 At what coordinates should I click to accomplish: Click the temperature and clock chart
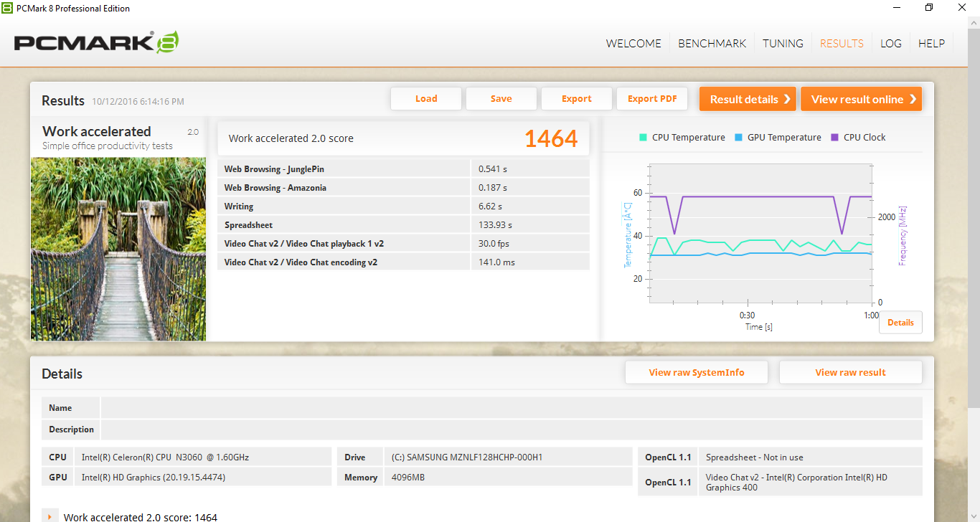pyautogui.click(x=760, y=233)
